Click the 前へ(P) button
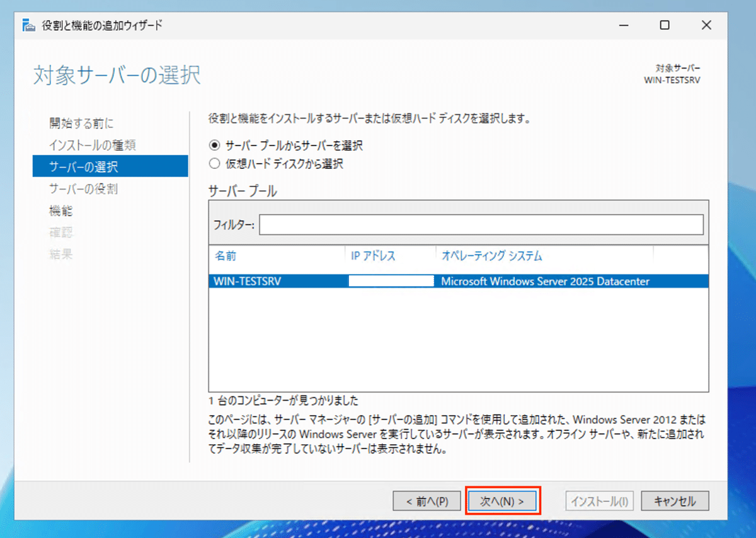The width and height of the screenshot is (756, 538). (x=427, y=501)
